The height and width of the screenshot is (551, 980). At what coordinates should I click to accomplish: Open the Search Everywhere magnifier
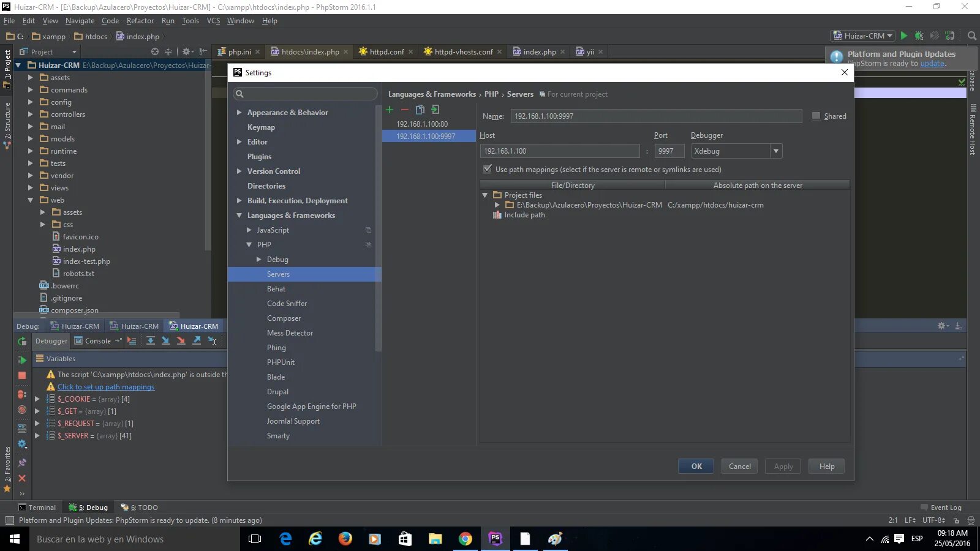click(971, 36)
